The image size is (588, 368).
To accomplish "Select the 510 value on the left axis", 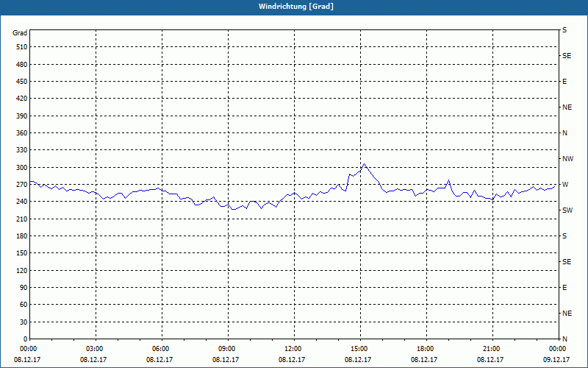I will click(22, 47).
